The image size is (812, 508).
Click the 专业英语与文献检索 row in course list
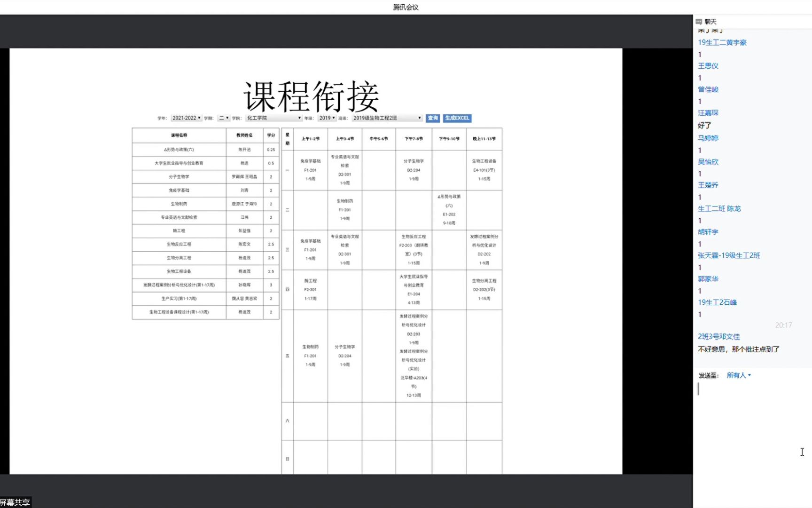pyautogui.click(x=205, y=217)
